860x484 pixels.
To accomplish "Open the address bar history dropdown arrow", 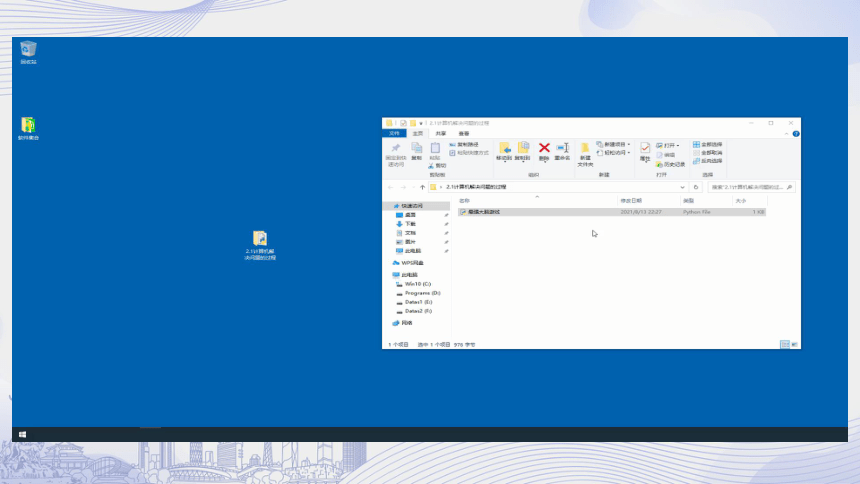I will pos(682,187).
